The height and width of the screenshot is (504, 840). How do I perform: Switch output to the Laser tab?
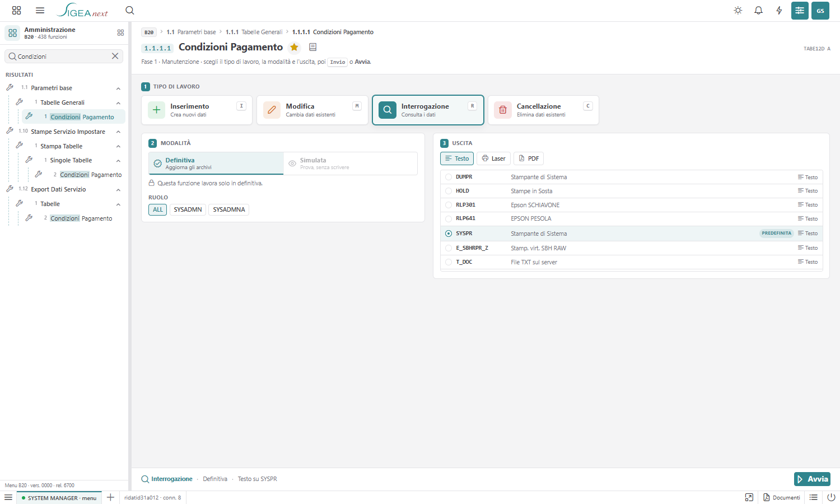[x=493, y=158]
